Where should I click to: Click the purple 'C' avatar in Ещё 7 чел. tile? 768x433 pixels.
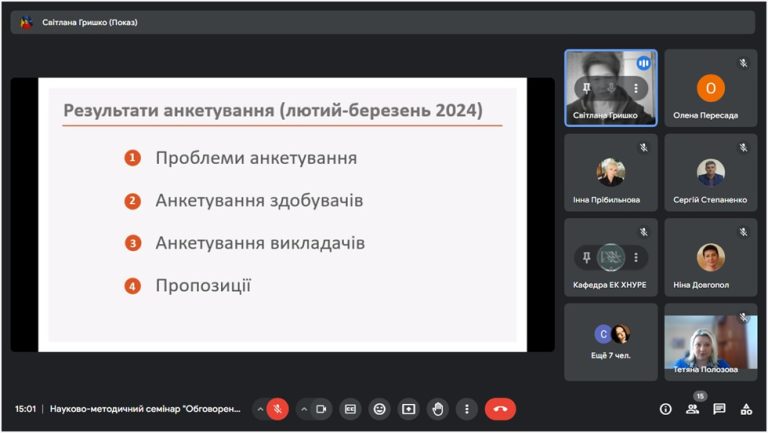(603, 334)
